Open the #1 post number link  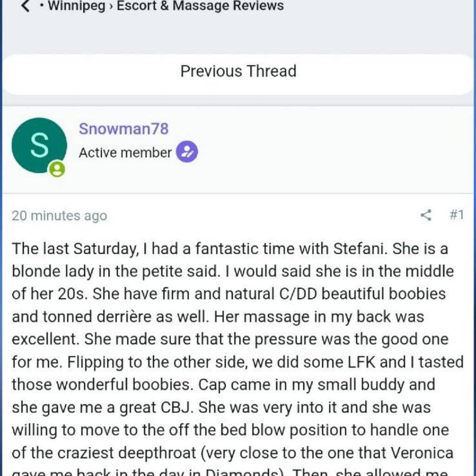[x=456, y=215]
